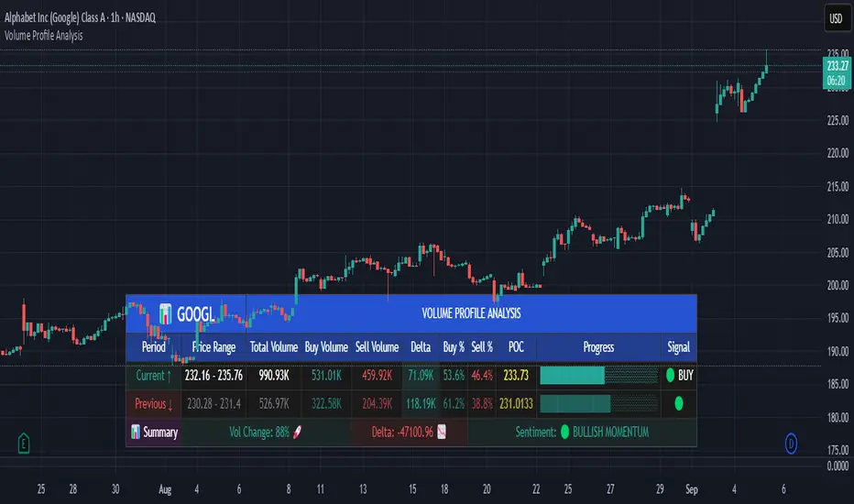Click the down-chart icon beside Delta -47100.96
The height and width of the screenshot is (504, 854).
coord(442,433)
